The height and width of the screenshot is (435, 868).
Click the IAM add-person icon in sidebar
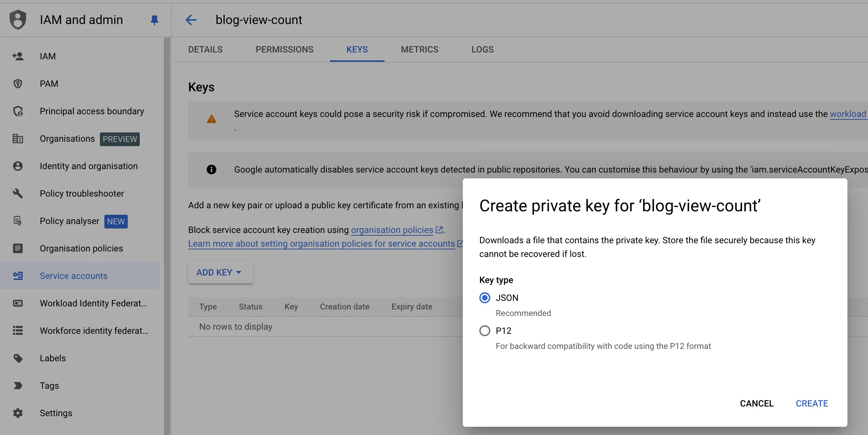click(18, 56)
